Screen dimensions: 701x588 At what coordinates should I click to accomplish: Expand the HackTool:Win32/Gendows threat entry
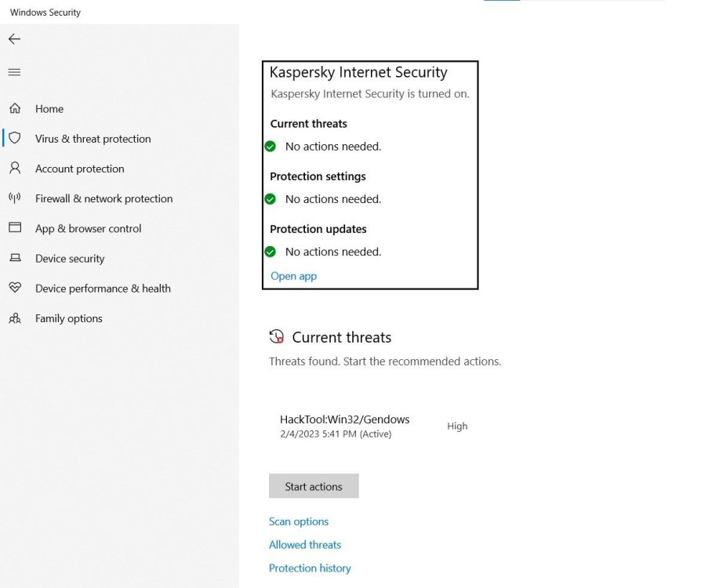tap(344, 420)
